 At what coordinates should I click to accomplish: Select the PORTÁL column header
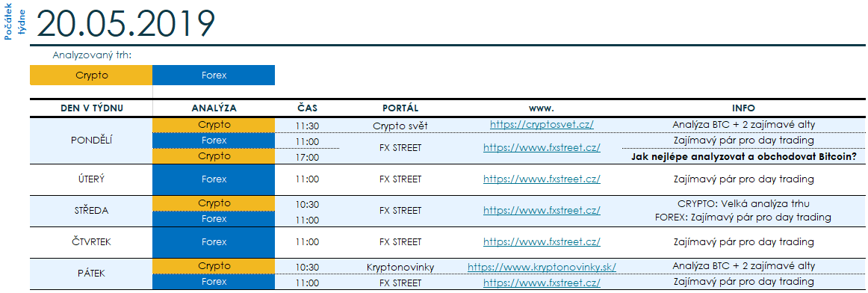(400, 108)
